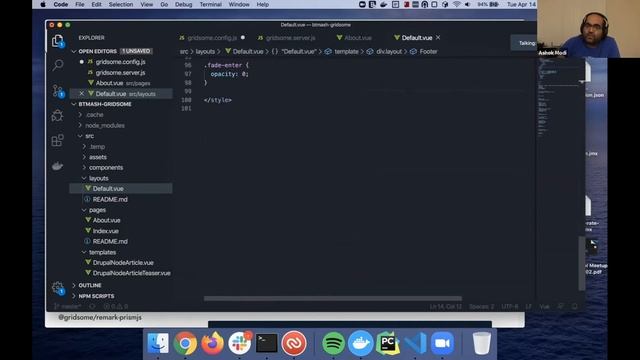640x360 pixels.
Task: Collapse the pages folder
Action: click(x=84, y=210)
